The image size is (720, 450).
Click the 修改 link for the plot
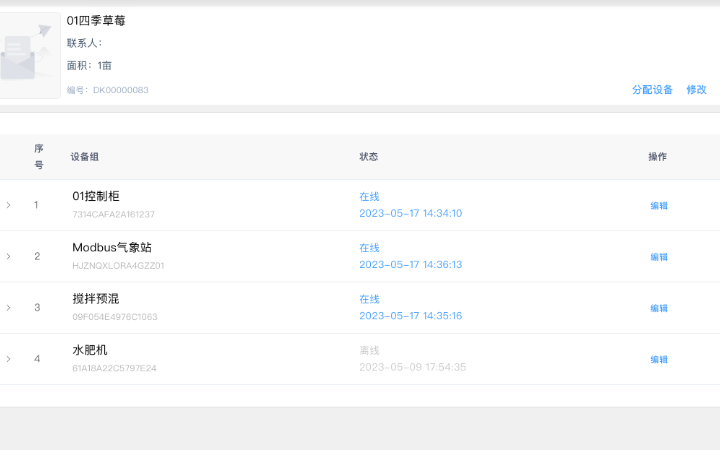pos(696,90)
